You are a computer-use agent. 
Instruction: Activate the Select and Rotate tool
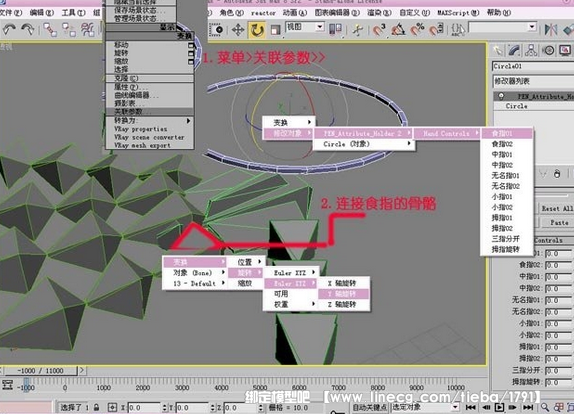[x=257, y=30]
